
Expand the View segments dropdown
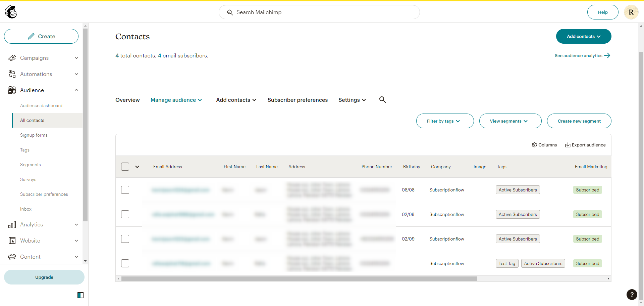[510, 121]
